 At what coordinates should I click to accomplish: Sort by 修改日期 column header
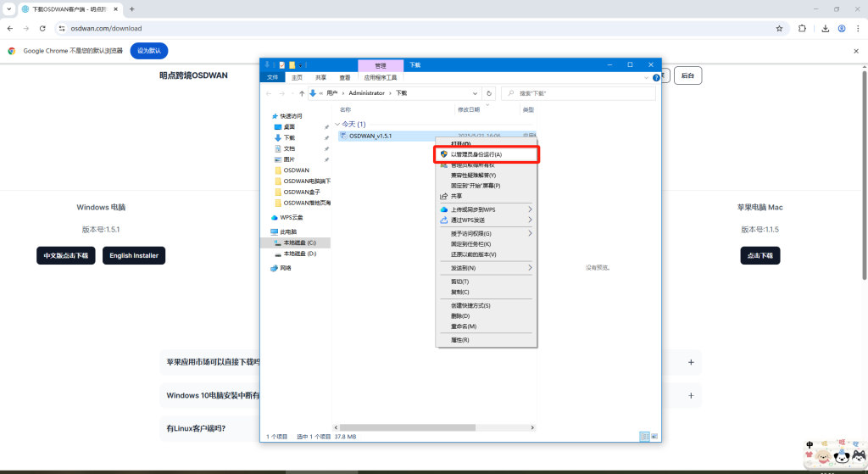tap(468, 109)
